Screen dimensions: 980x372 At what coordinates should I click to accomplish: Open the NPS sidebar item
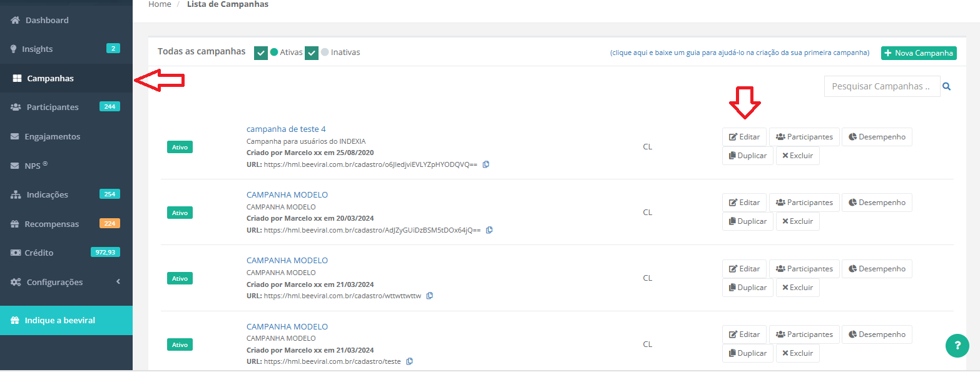(x=66, y=166)
